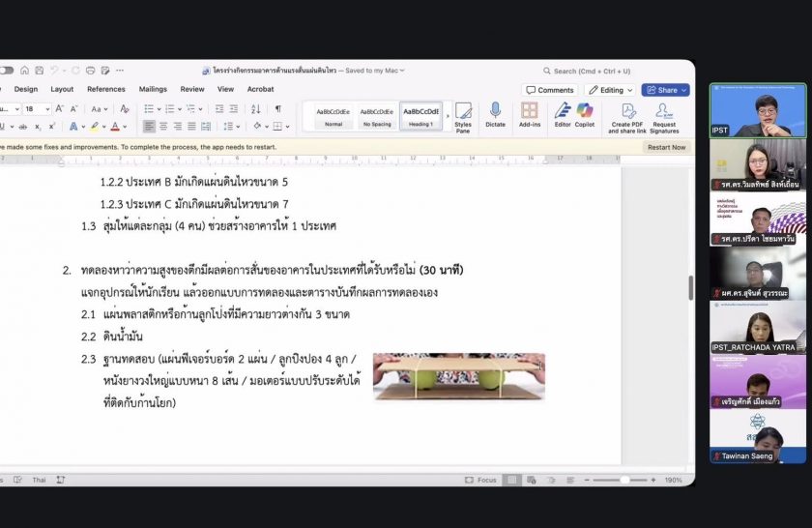812x528 pixels.
Task: Start Dictate with the microphone icon
Action: tap(495, 116)
